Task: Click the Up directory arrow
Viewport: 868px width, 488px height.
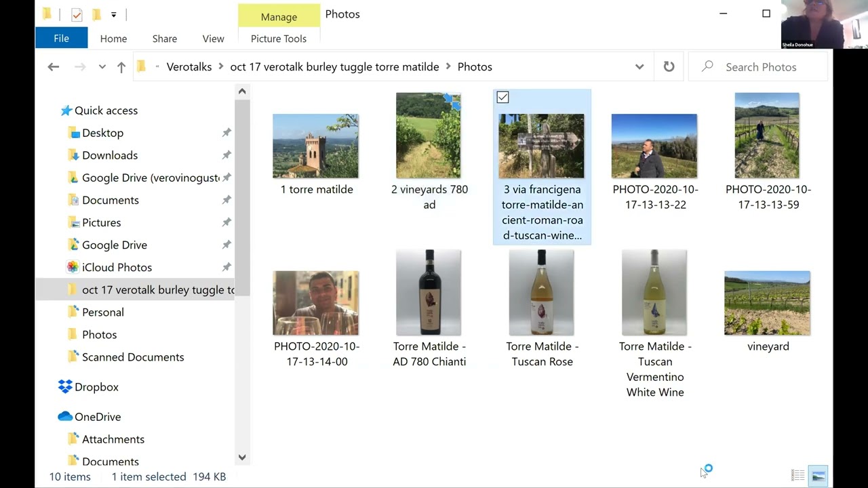Action: point(121,66)
